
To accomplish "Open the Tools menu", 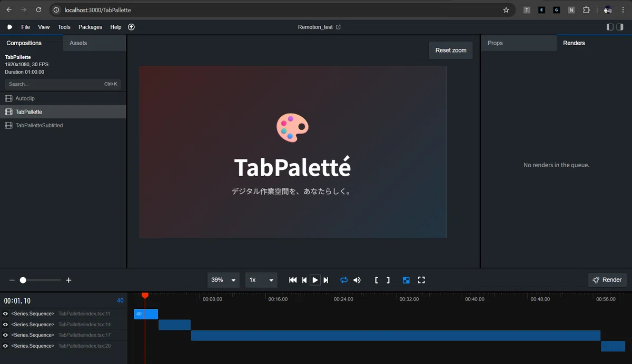I will point(64,27).
